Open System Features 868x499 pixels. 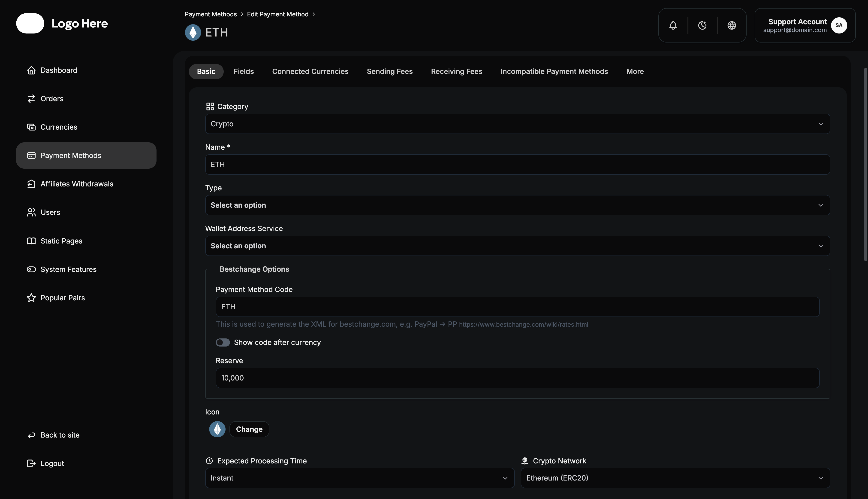click(68, 269)
